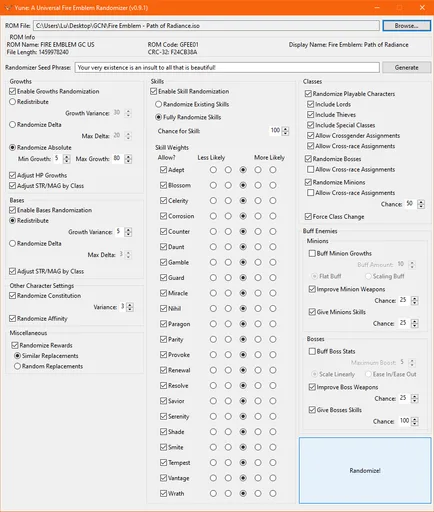Uncheck the Shade skill checkbox
This screenshot has height=512, width=434.
click(x=163, y=432)
